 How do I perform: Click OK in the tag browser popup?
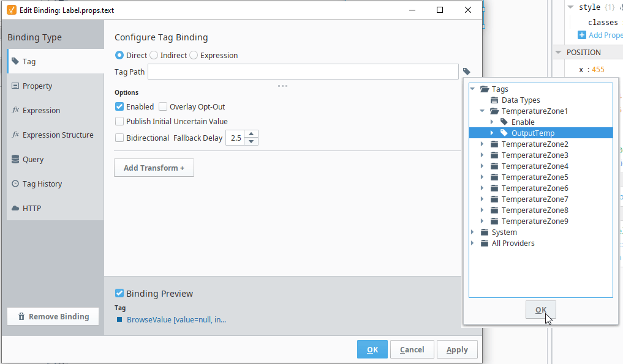point(541,310)
